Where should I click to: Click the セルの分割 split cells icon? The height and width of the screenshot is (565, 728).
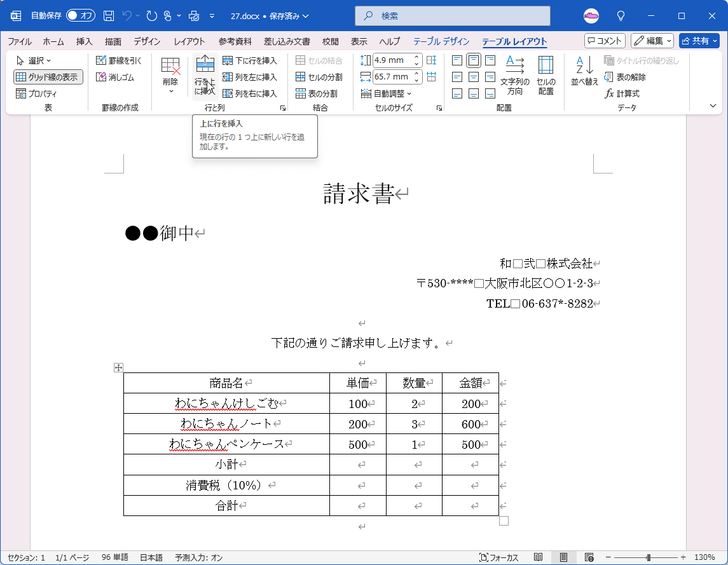point(317,77)
